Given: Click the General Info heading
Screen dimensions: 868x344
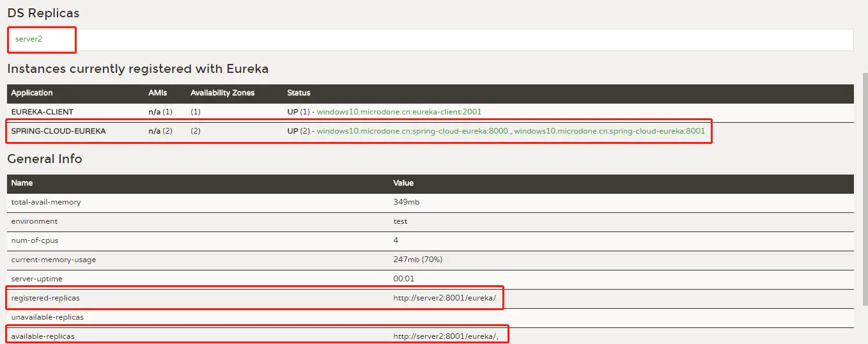Looking at the screenshot, I should (x=45, y=159).
